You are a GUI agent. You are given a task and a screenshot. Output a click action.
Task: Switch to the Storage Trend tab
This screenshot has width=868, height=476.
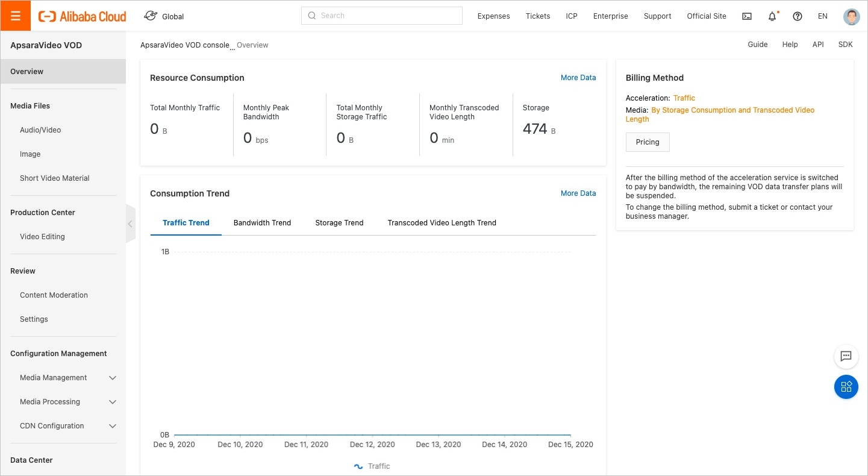point(339,223)
